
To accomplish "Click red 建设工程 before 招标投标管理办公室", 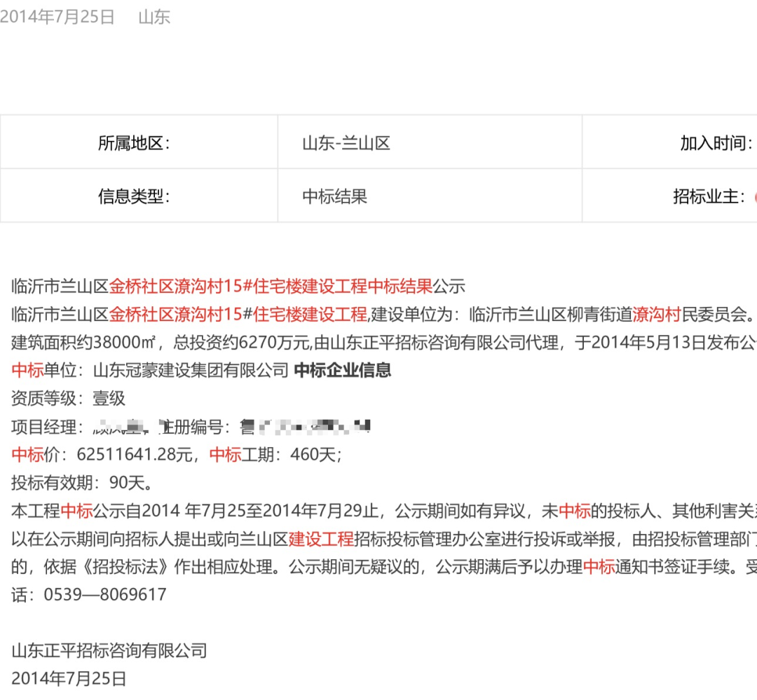I will tap(321, 539).
